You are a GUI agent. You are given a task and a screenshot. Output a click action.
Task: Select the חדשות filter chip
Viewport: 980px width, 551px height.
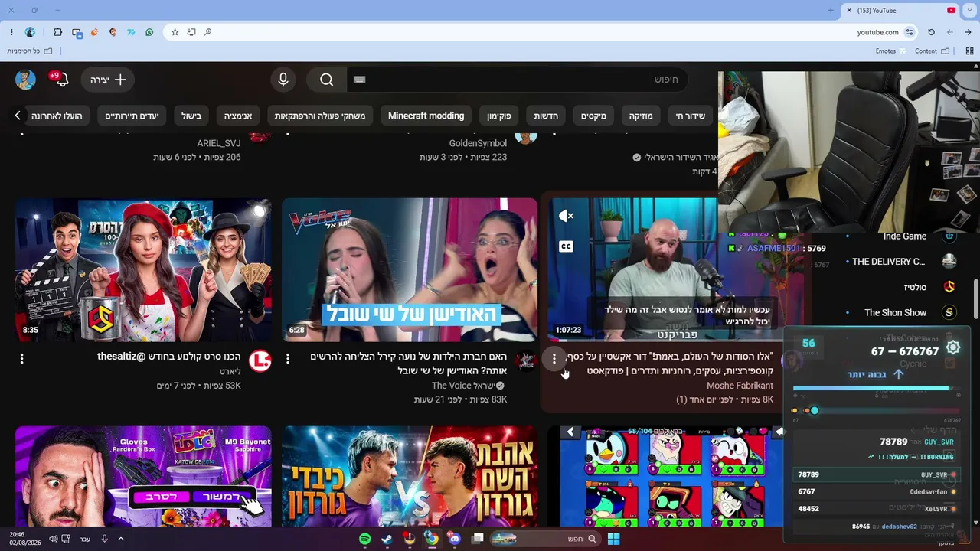(546, 116)
